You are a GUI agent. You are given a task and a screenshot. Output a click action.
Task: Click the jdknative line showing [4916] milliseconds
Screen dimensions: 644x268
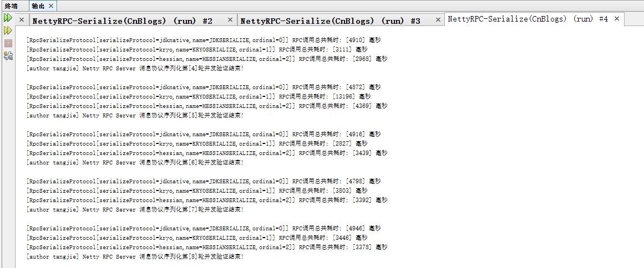click(204, 135)
